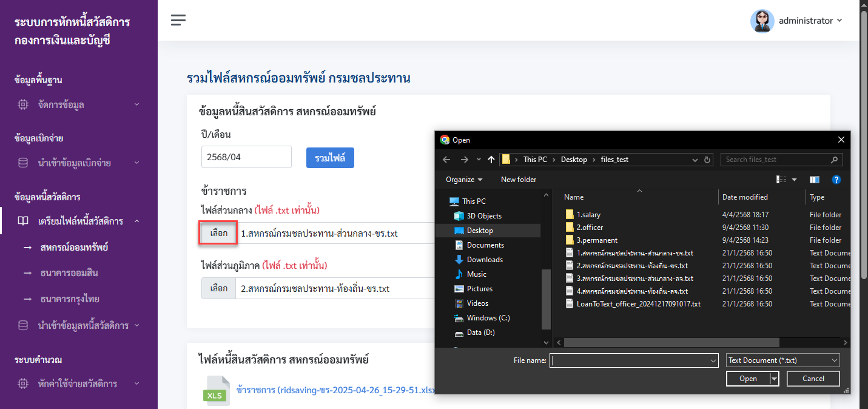
Task: Click the blue รวมไฟล์ button
Action: [x=330, y=158]
